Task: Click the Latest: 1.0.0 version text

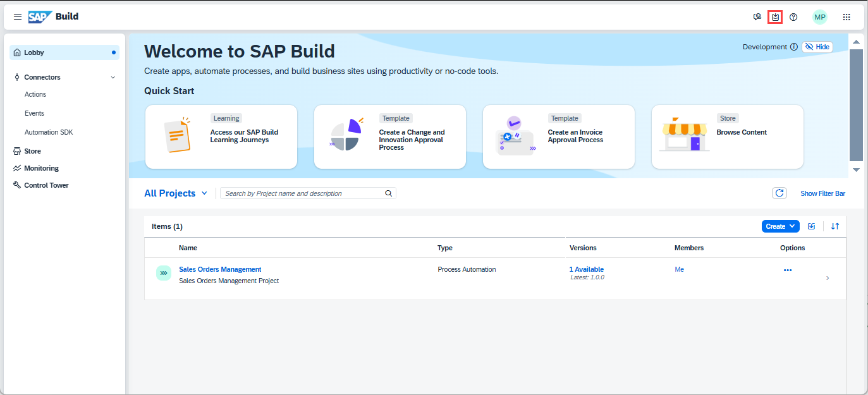Action: point(587,277)
